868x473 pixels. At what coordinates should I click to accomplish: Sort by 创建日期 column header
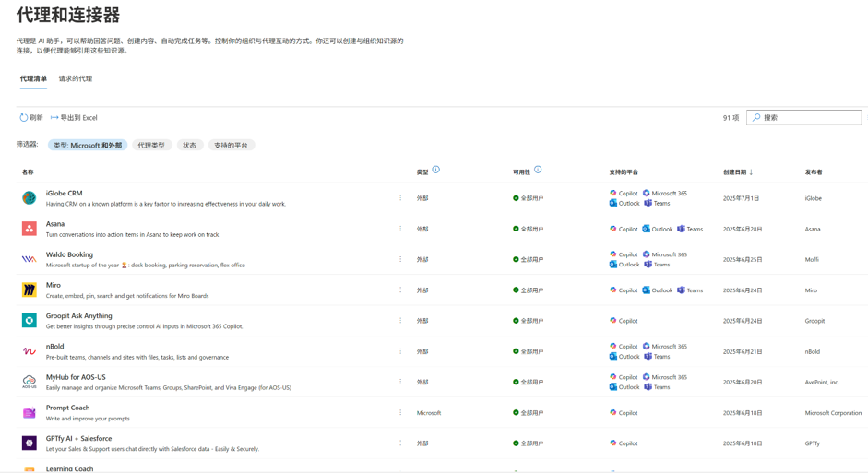737,172
